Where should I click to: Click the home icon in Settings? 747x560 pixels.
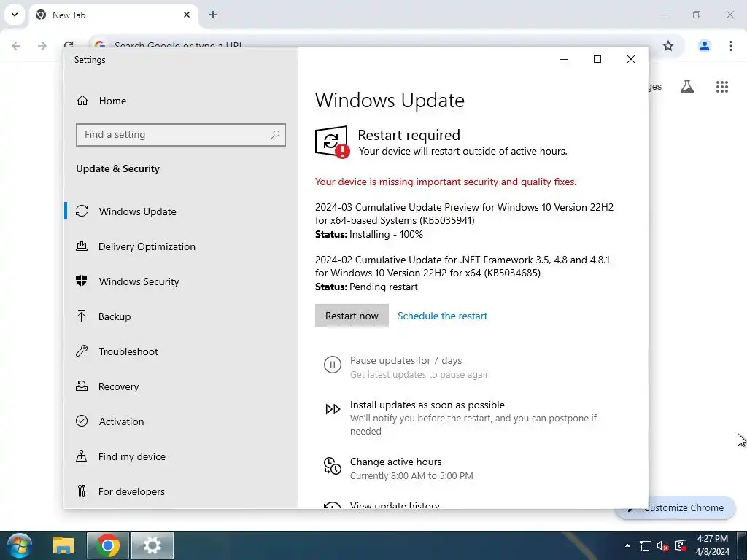(82, 101)
